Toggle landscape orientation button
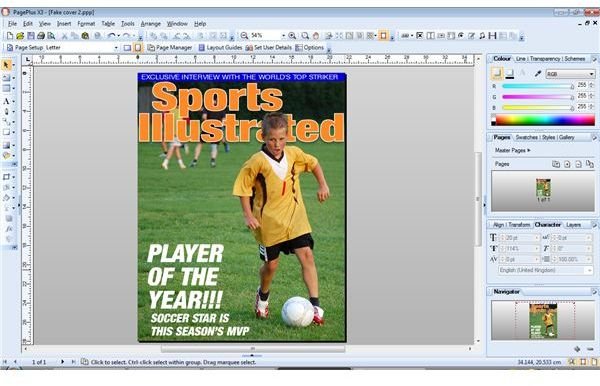This screenshot has height=386, width=600. (127, 48)
